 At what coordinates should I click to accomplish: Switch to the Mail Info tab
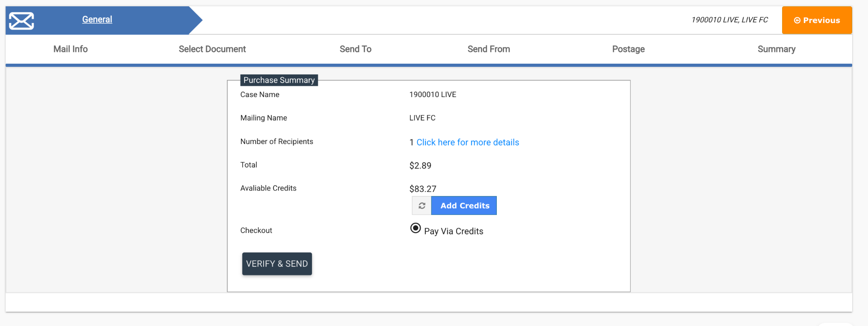(x=71, y=49)
